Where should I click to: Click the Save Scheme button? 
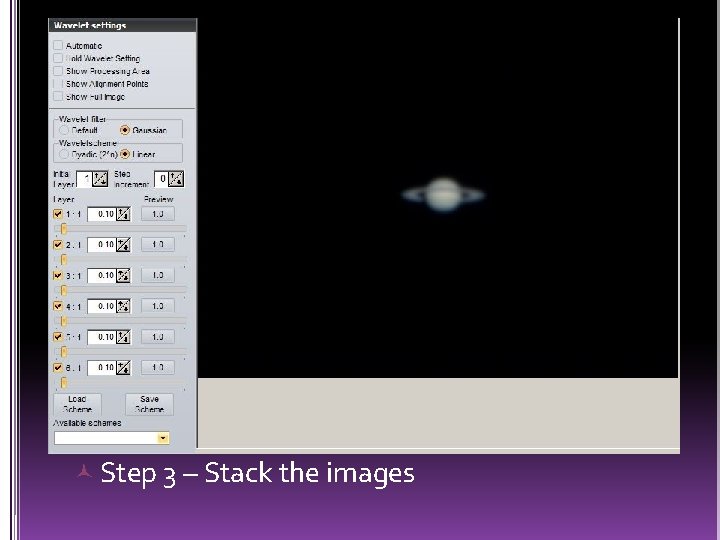[x=149, y=404]
